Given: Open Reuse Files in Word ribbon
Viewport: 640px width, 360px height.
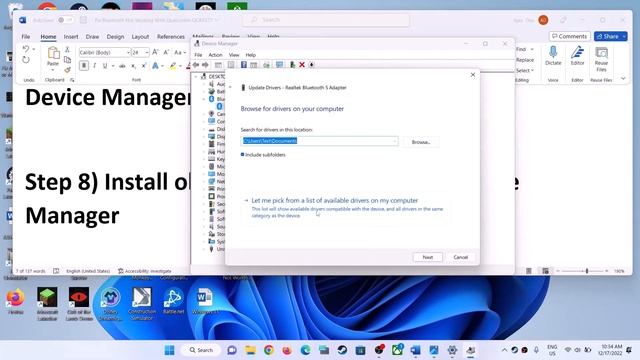Looking at the screenshot, I should [601, 59].
